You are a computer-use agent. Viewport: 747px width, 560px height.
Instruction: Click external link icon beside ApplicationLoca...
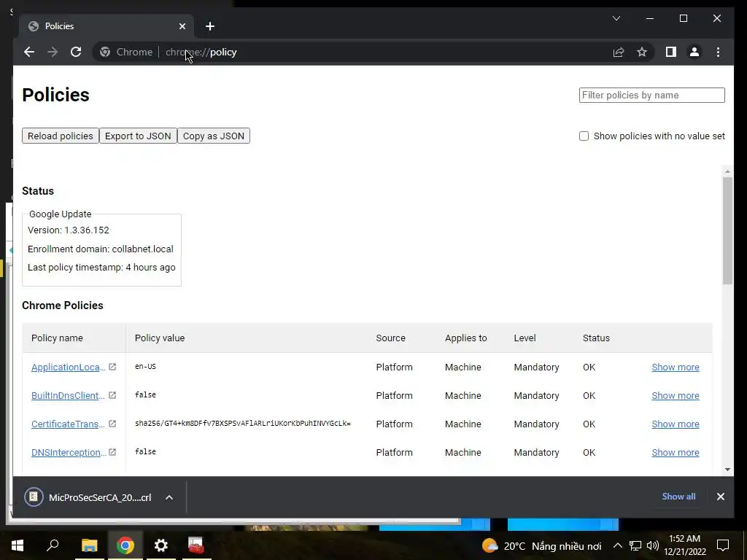(112, 367)
